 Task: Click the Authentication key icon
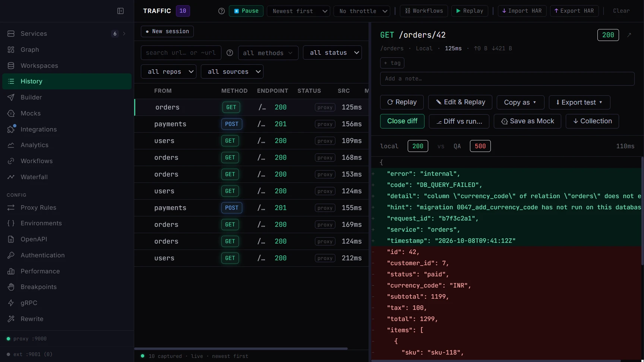pyautogui.click(x=11, y=255)
